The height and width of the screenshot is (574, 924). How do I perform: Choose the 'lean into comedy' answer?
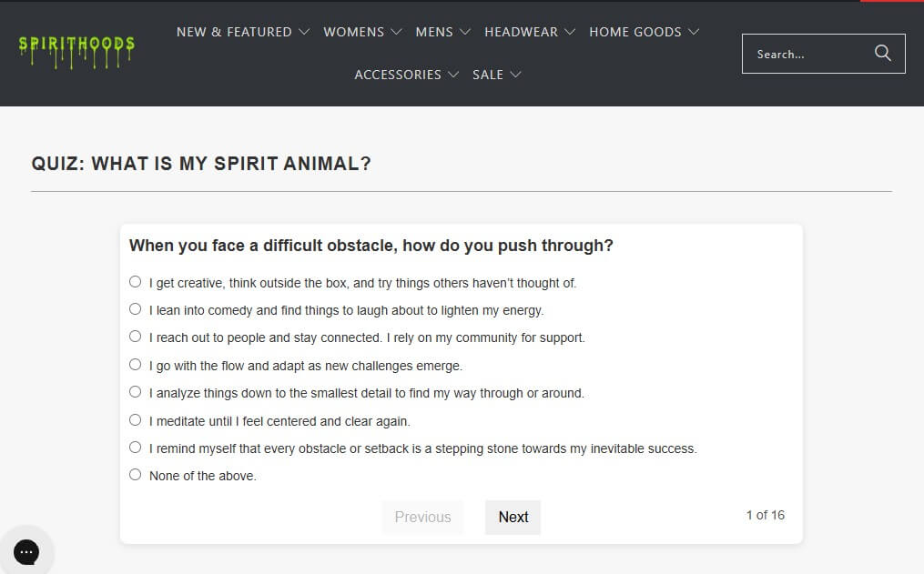tap(136, 309)
